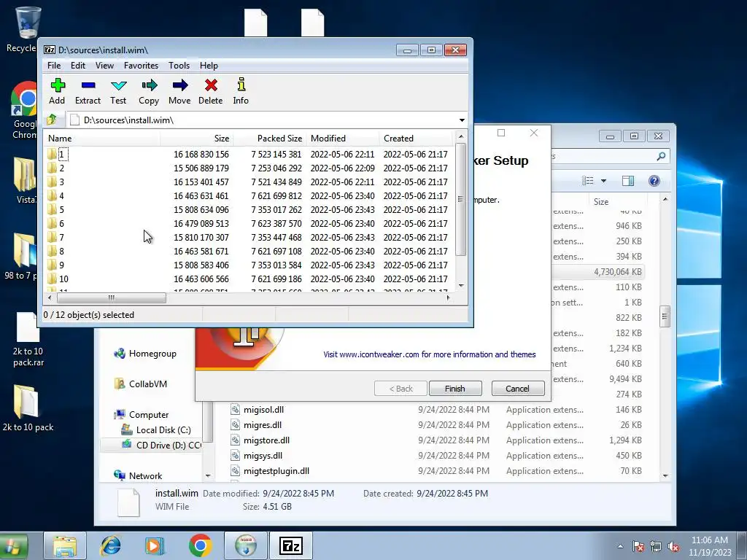This screenshot has height=560, width=747.
Task: Click the 7-Zip list scroll down arrow
Action: click(x=461, y=286)
